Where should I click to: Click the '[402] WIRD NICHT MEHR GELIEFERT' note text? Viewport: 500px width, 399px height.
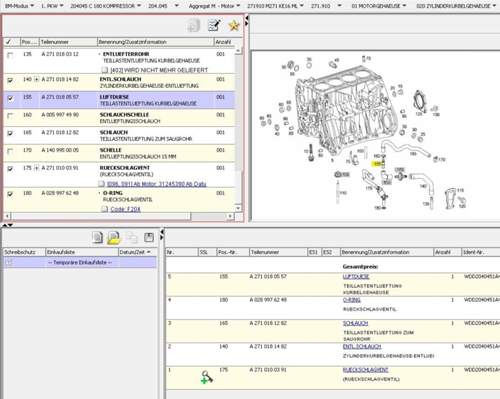(159, 70)
